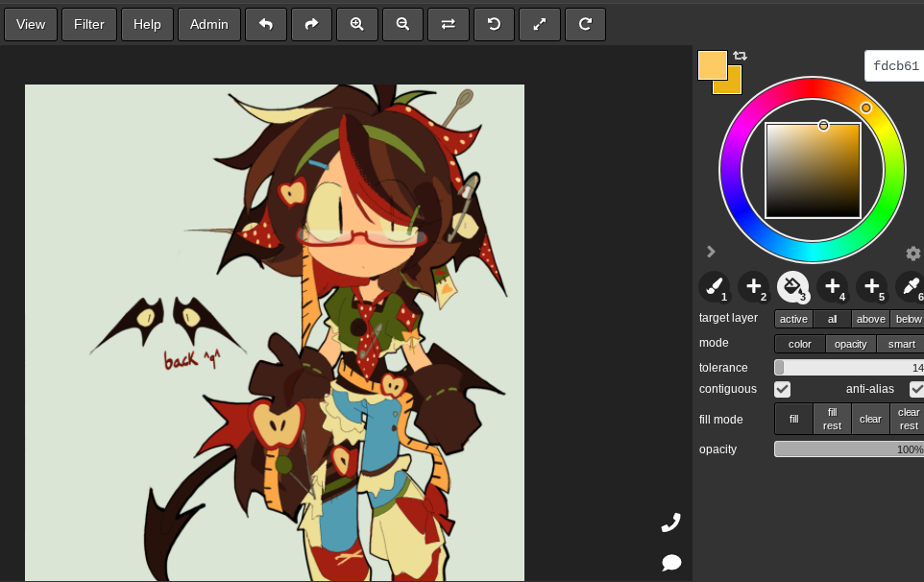Open the View menu

point(31,24)
